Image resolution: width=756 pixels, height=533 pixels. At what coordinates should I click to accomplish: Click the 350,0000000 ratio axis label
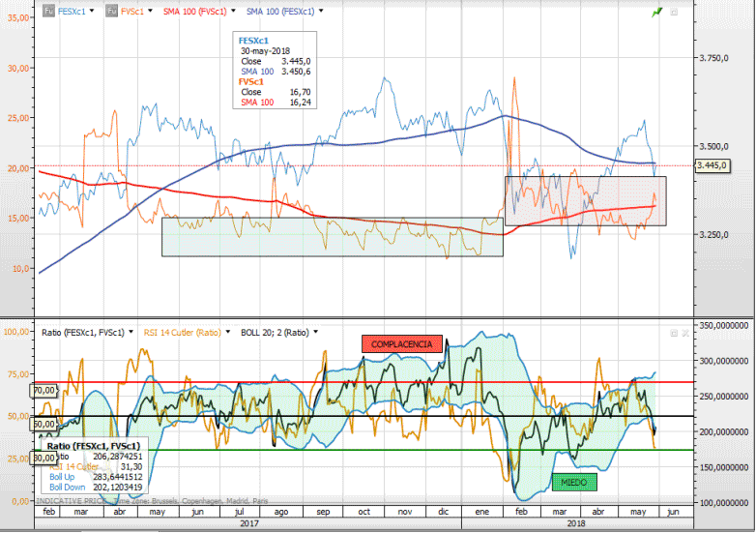pyautogui.click(x=723, y=326)
